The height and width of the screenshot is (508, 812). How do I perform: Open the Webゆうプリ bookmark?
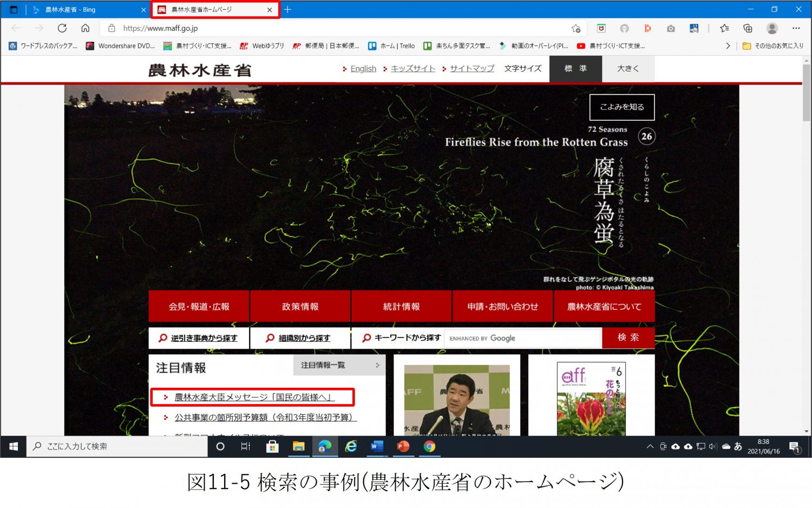click(x=261, y=46)
